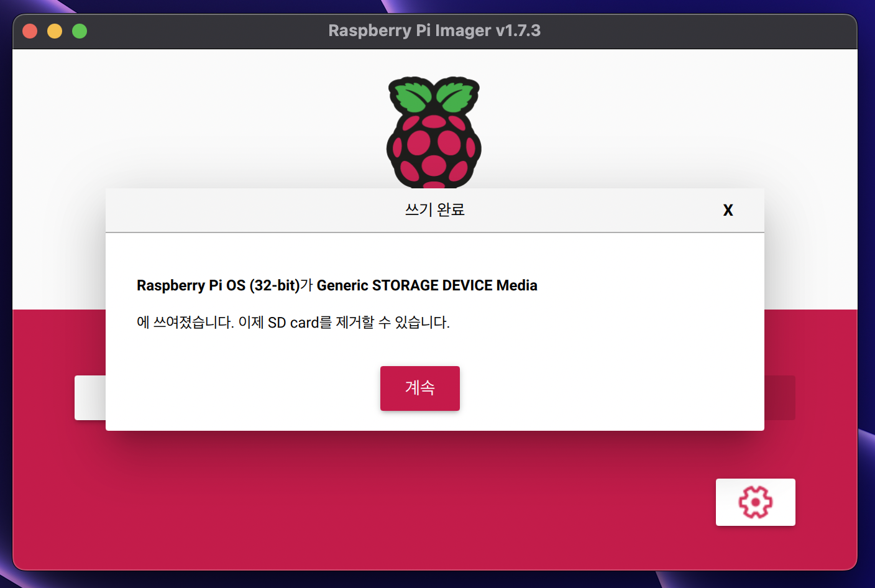Image resolution: width=875 pixels, height=588 pixels.
Task: Click the 계속 button in the dialog
Action: tap(420, 388)
